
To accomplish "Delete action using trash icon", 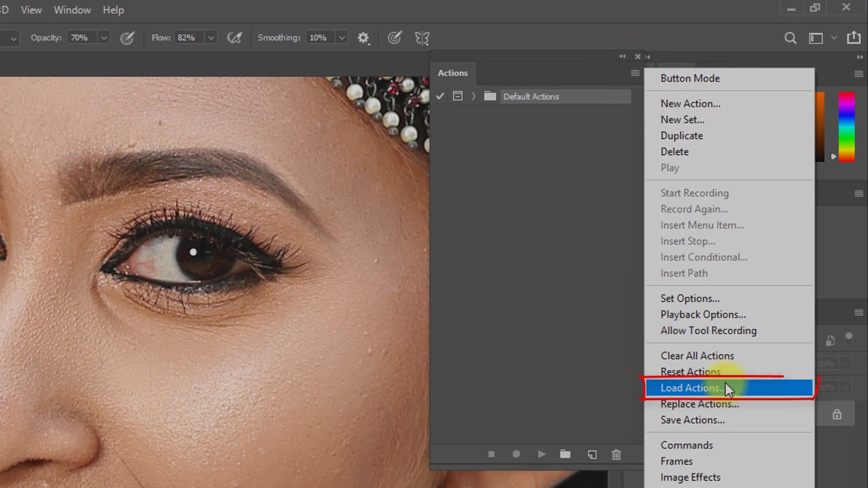I will point(616,454).
